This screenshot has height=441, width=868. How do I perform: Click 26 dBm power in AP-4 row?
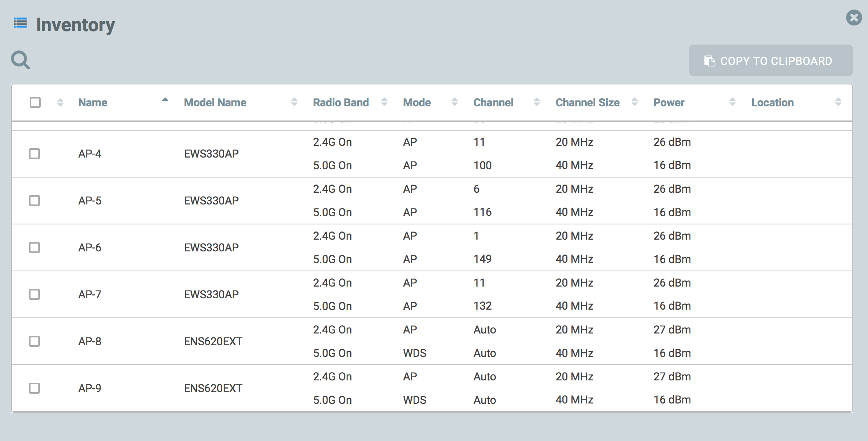[672, 142]
